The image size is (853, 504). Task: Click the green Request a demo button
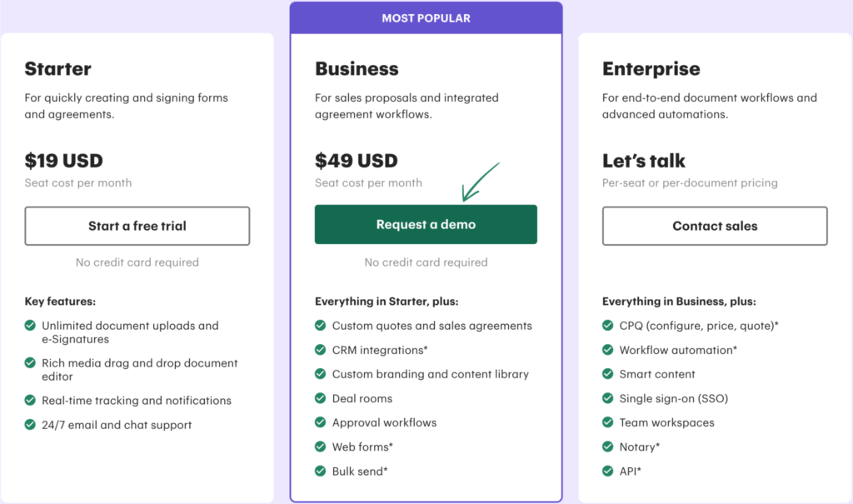pyautogui.click(x=426, y=224)
